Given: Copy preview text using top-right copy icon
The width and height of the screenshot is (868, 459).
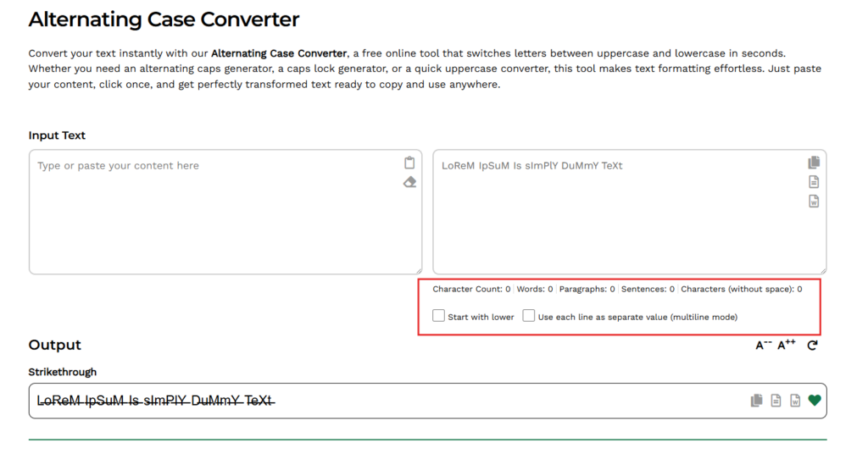Looking at the screenshot, I should click(814, 162).
